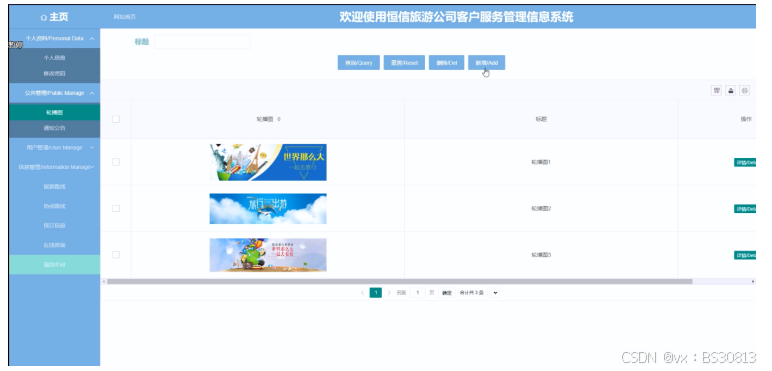Click the 网站首页 link in header
This screenshot has width=772, height=371.
(125, 17)
